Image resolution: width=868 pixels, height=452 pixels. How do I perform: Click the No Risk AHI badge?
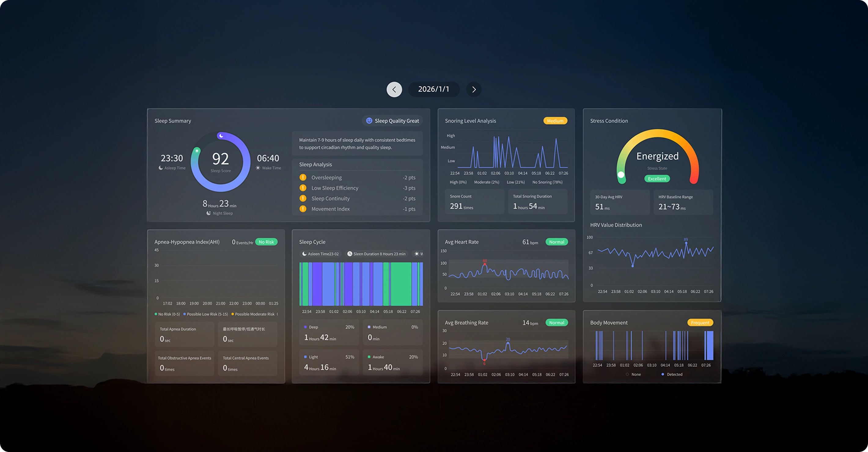(266, 242)
